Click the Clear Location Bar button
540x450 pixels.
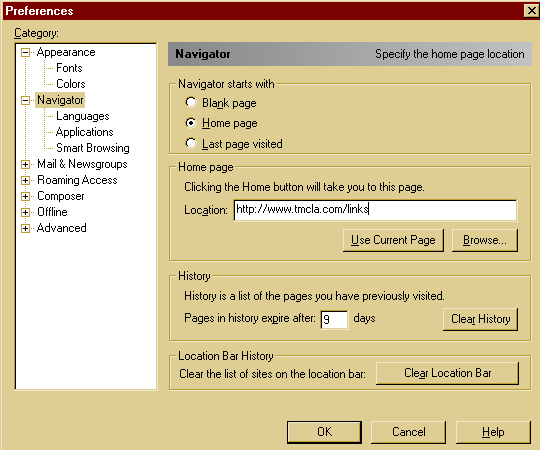coord(447,373)
